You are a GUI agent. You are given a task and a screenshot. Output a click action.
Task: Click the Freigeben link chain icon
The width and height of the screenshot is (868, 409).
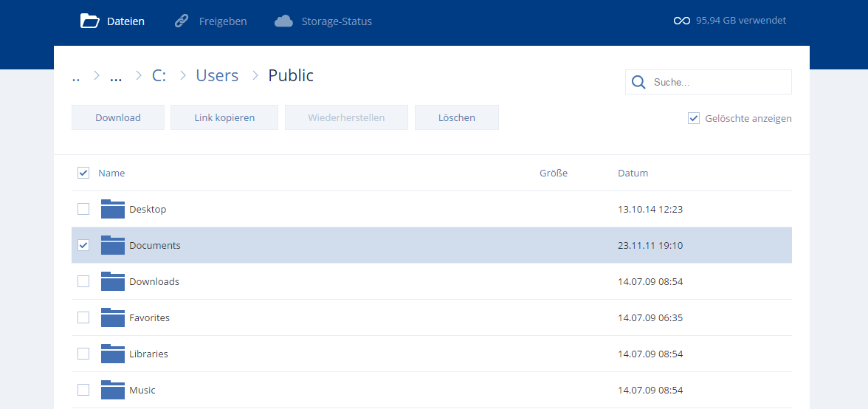point(182,21)
